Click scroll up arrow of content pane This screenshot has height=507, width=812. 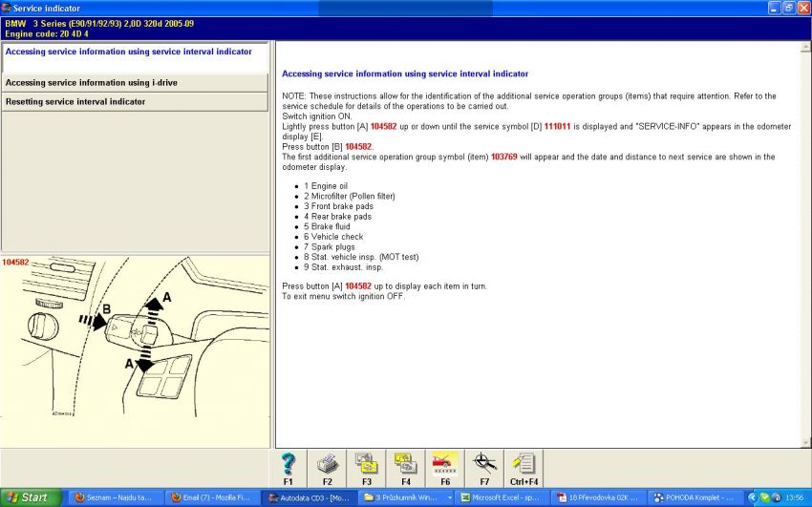[805, 47]
